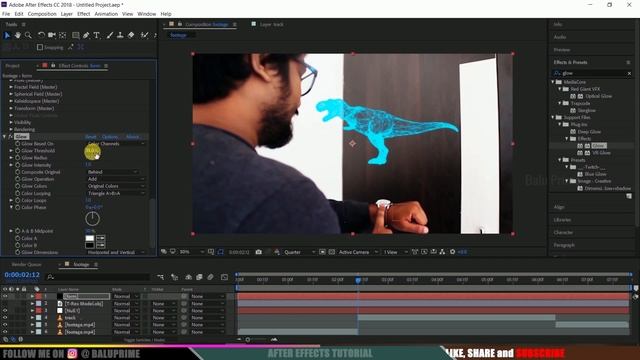Viewport: 640px width, 360px height.
Task: Toggle Glow Radius stopwatch
Action: (18, 158)
